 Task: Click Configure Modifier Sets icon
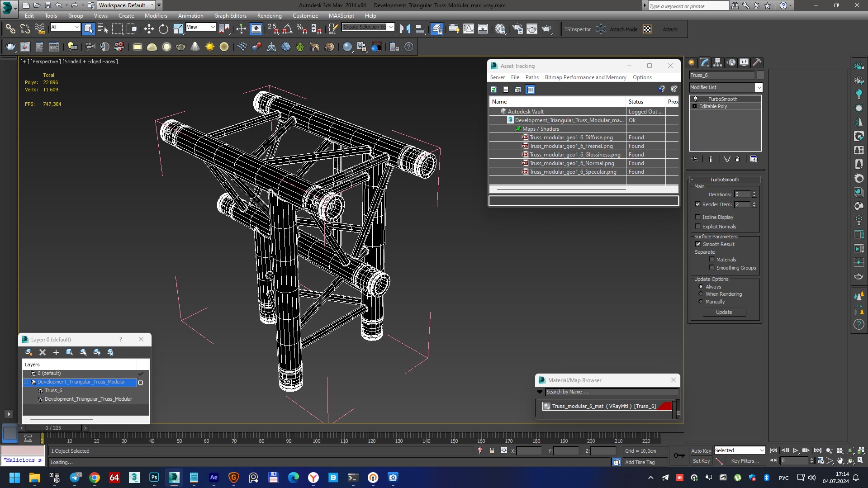click(x=754, y=159)
